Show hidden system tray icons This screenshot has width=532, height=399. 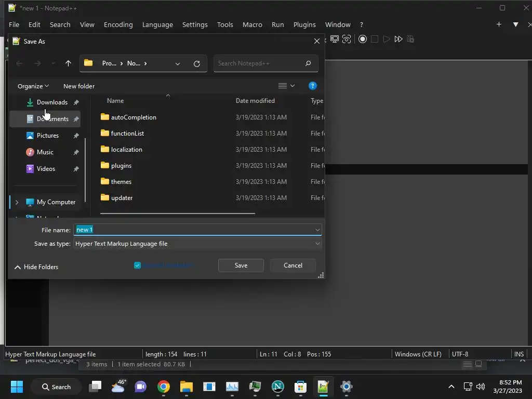[451, 387]
